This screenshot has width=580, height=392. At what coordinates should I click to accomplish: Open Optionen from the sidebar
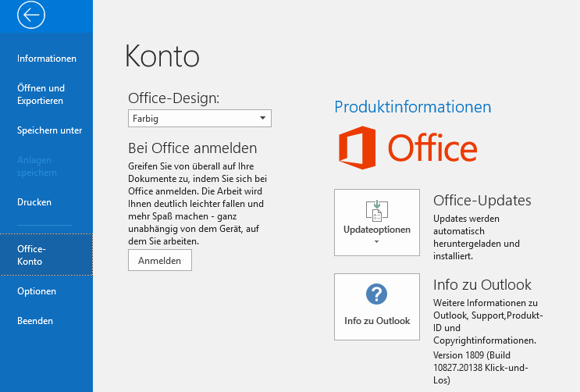pyautogui.click(x=37, y=291)
